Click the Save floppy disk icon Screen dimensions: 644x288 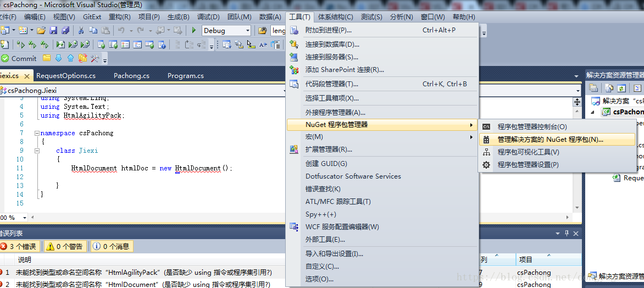click(53, 30)
